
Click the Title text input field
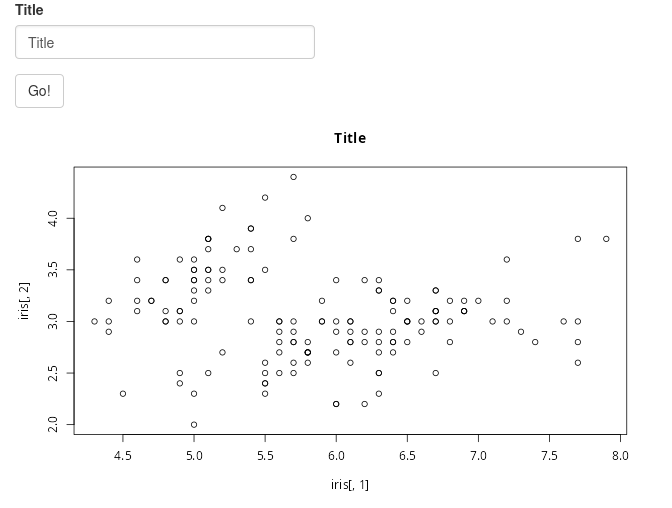tap(165, 42)
